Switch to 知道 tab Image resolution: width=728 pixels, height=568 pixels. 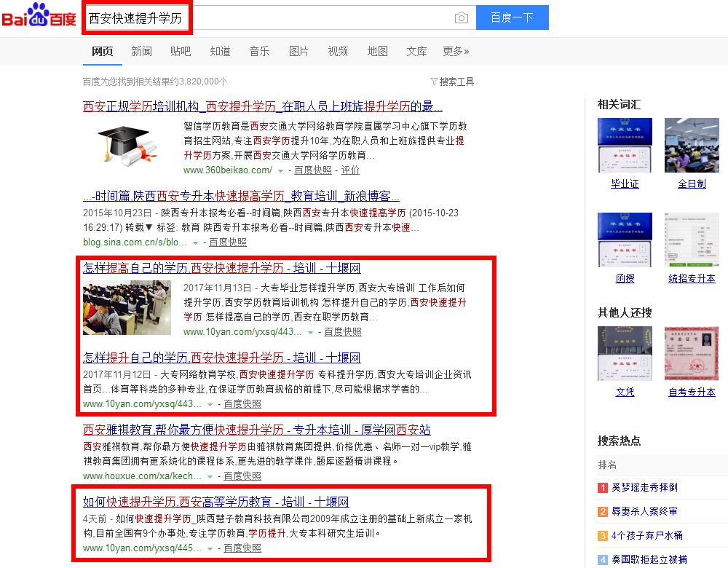(x=220, y=51)
